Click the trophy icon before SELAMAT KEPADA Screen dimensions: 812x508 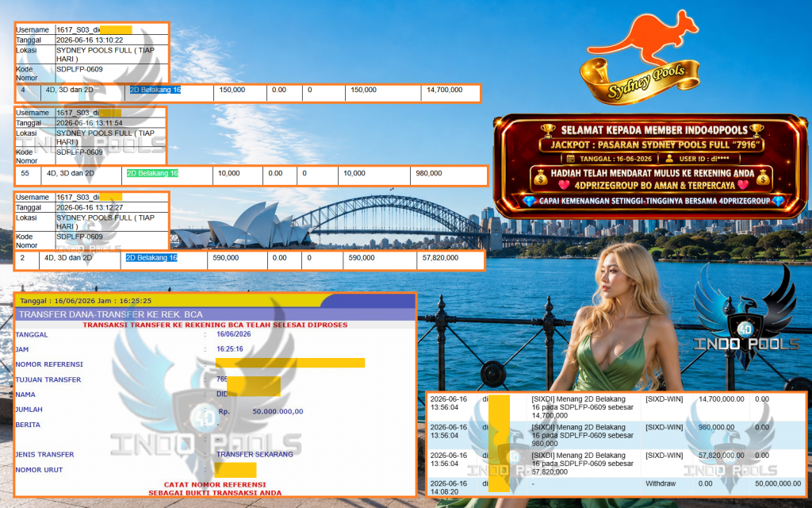coord(548,129)
